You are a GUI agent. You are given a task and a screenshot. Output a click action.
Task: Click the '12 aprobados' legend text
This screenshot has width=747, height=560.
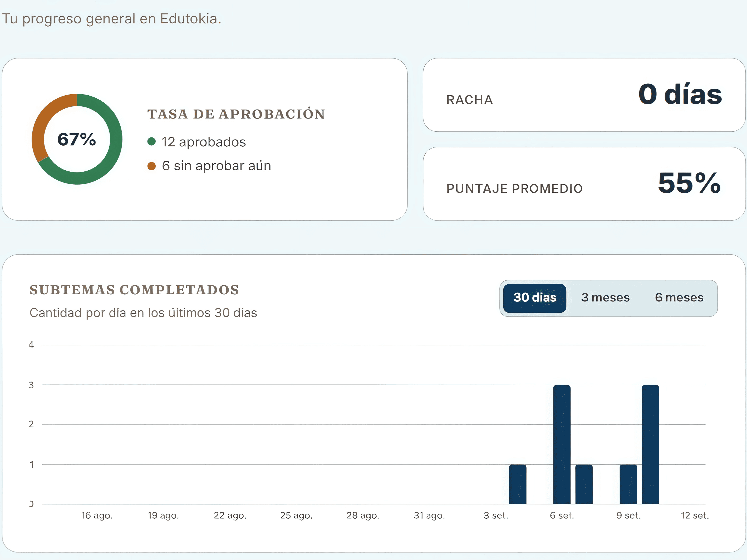(x=203, y=142)
